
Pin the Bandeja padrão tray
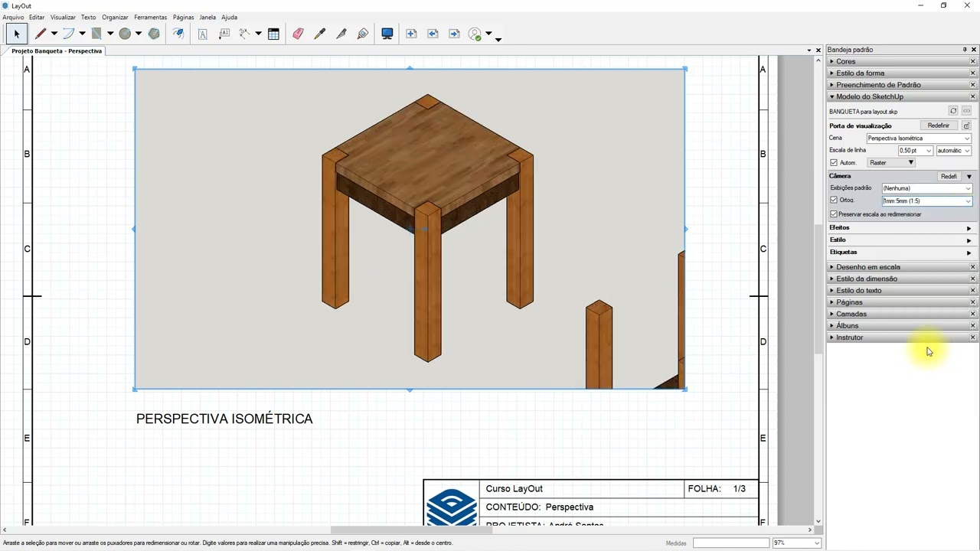tap(965, 50)
